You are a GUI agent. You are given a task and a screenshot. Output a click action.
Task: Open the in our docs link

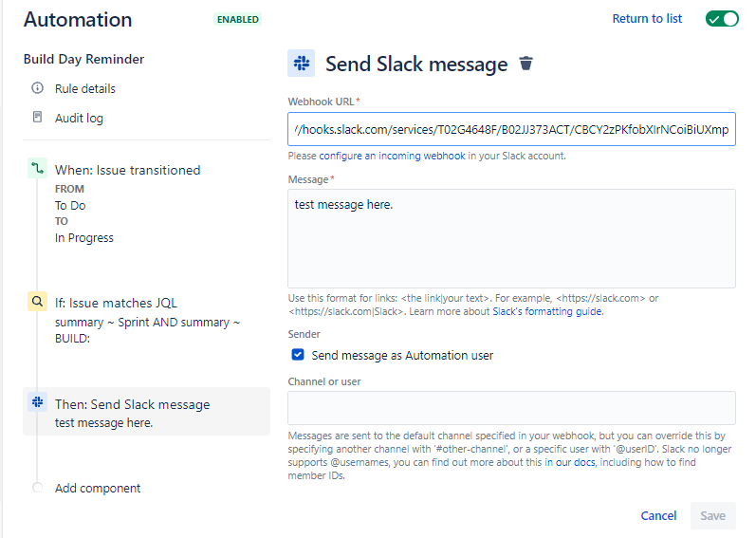[570, 462]
